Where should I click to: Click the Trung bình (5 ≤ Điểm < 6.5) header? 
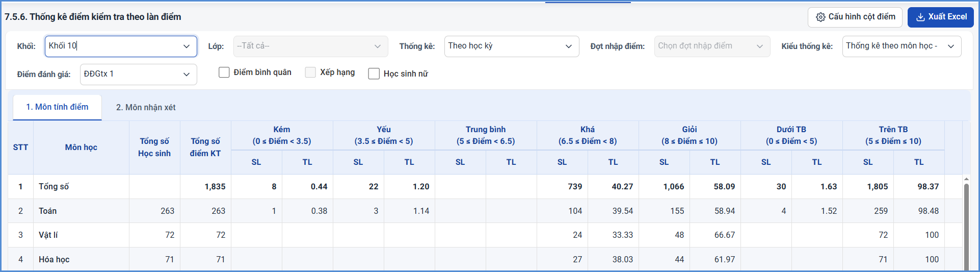pos(486,135)
